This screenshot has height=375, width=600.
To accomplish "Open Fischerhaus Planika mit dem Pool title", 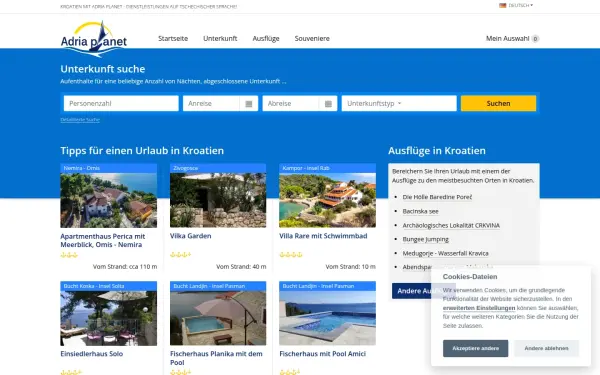I will click(x=216, y=358).
